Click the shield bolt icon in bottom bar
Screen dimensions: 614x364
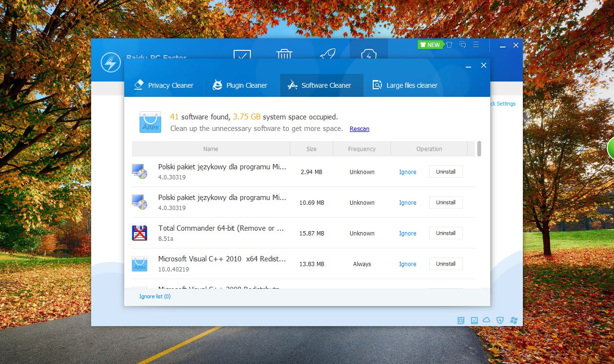(x=500, y=320)
